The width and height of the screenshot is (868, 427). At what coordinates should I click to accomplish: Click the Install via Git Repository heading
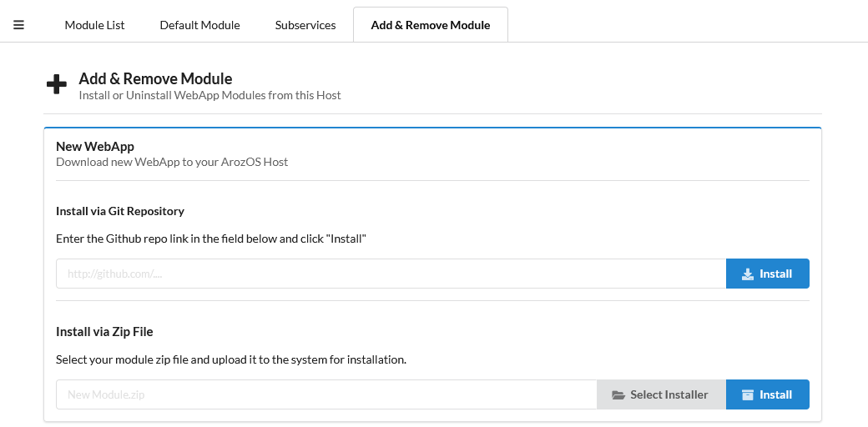[x=120, y=211]
